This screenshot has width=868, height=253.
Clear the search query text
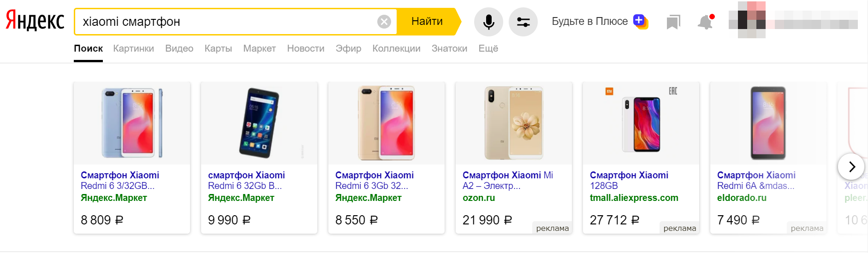tap(384, 22)
